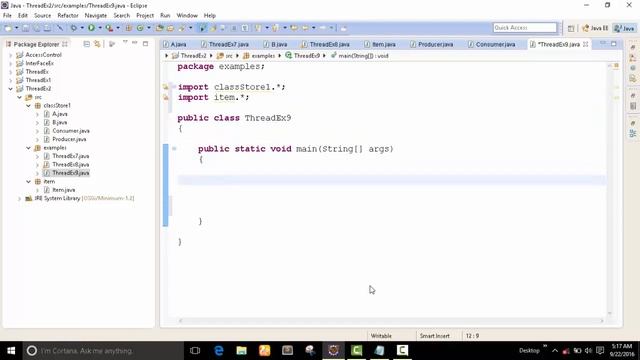
Task: Maximize the Package Explorer view
Action: coord(145,43)
